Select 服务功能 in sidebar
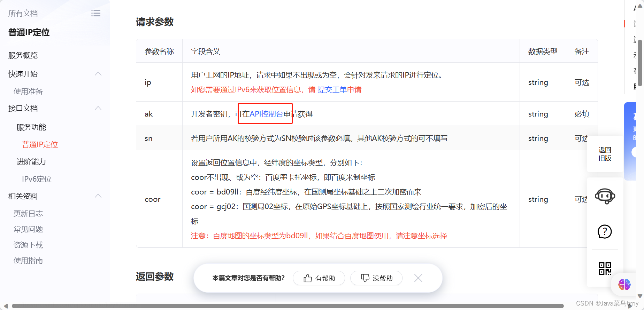 click(x=31, y=127)
